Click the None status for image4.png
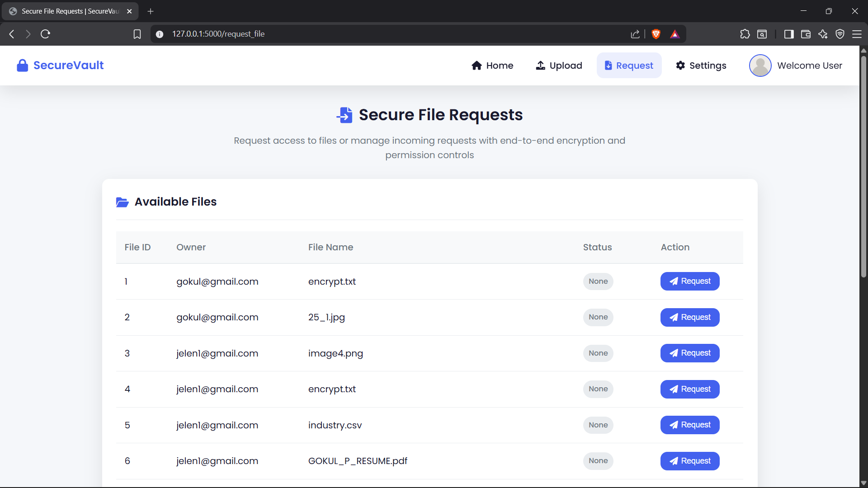Viewport: 868px width, 488px height. tap(598, 353)
